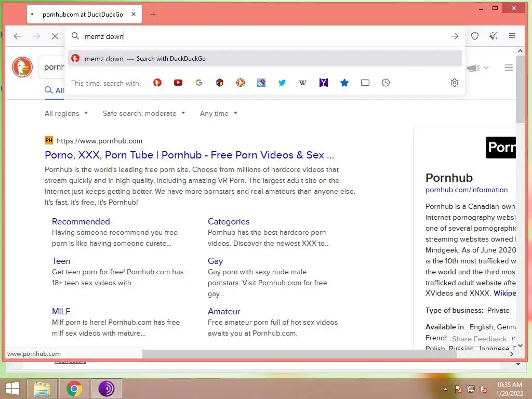Open the Windows Start button

click(x=12, y=389)
